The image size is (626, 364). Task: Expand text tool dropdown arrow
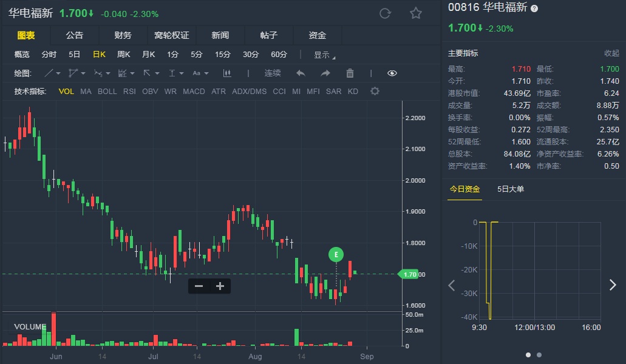206,73
